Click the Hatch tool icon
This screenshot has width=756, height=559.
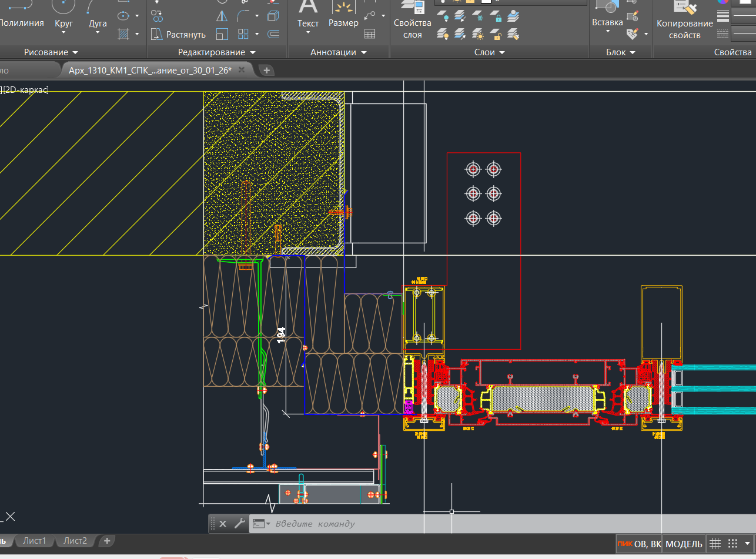coord(123,34)
